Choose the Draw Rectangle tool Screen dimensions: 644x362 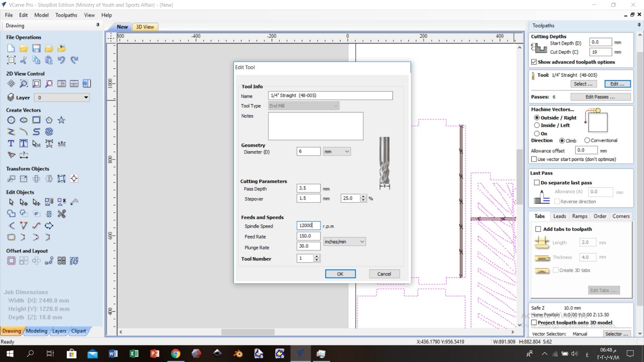pyautogui.click(x=36, y=120)
